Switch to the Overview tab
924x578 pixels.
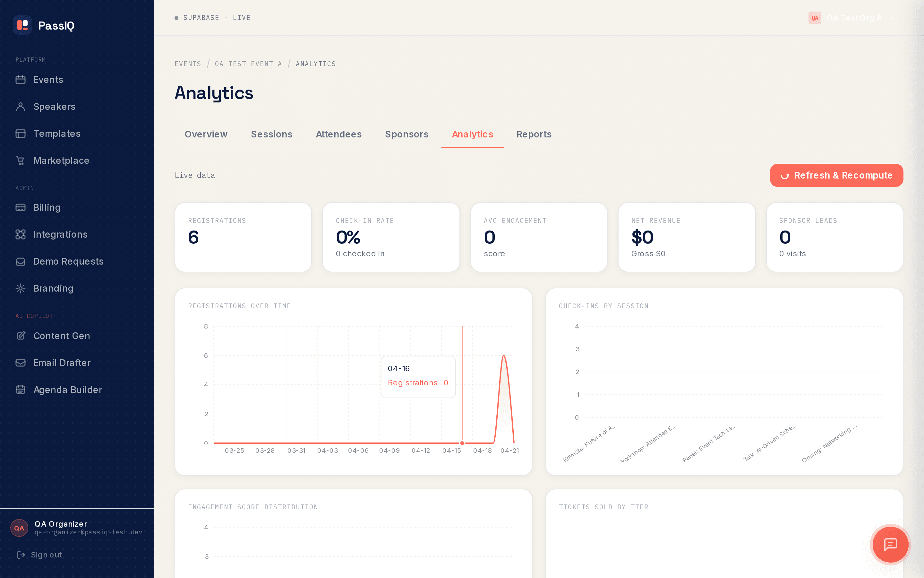tap(206, 134)
